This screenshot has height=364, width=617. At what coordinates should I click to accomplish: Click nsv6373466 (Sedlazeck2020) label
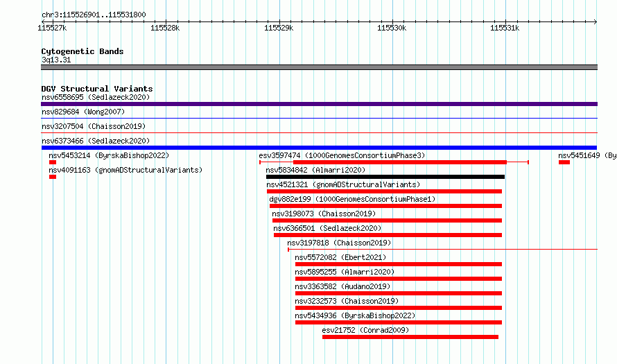pyautogui.click(x=96, y=141)
